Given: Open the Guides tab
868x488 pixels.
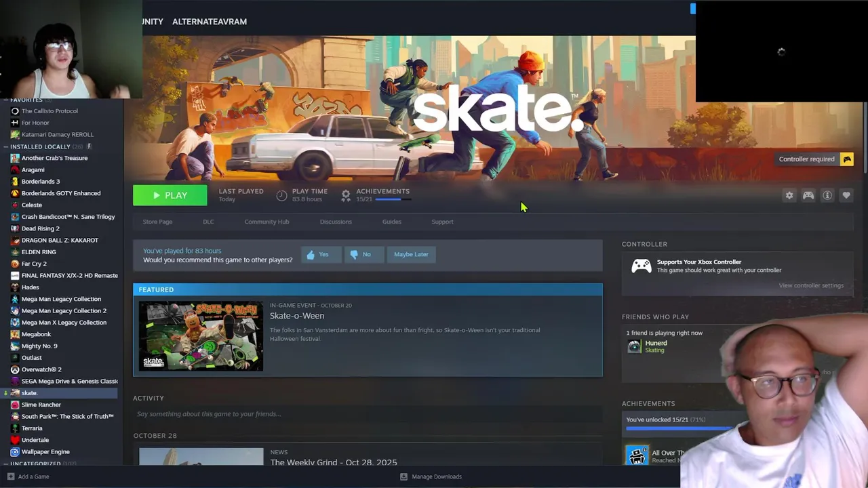Looking at the screenshot, I should point(392,222).
